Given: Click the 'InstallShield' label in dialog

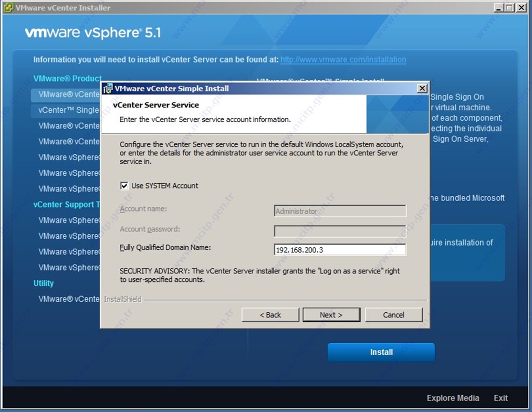Looking at the screenshot, I should pyautogui.click(x=122, y=299).
